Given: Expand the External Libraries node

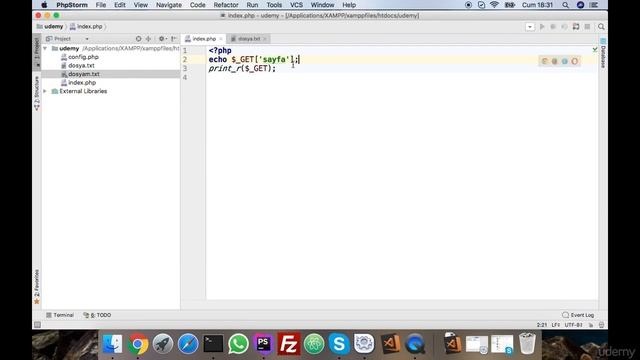Looking at the screenshot, I should coord(45,91).
